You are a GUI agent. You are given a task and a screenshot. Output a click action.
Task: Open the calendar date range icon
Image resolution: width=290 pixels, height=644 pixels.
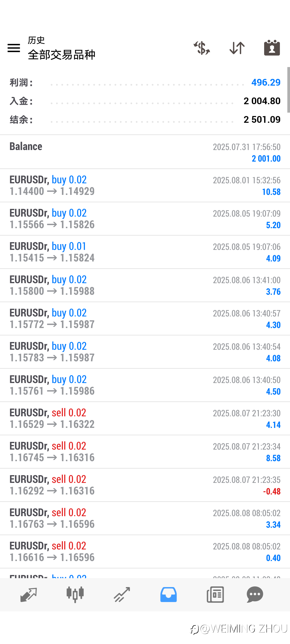(x=272, y=48)
